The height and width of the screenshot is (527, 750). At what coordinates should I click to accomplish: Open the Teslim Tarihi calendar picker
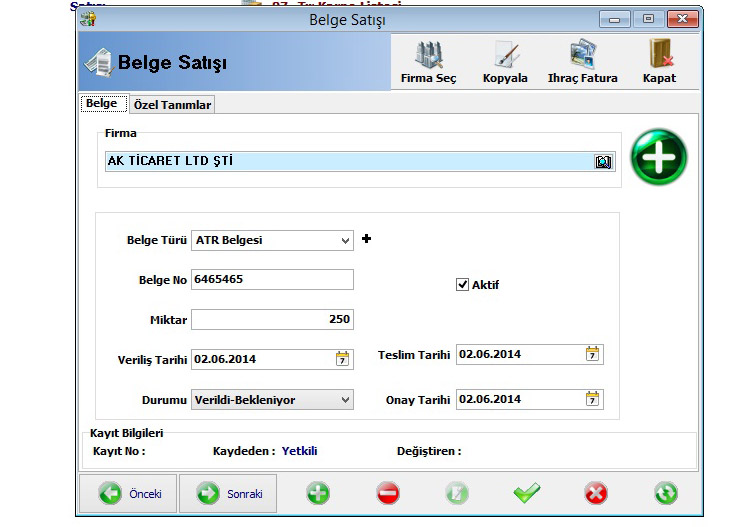pyautogui.click(x=592, y=354)
